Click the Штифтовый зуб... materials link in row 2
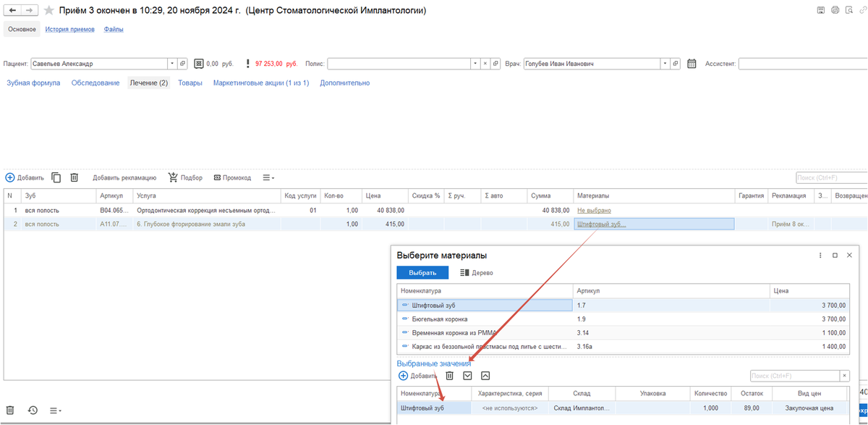The image size is (868, 425). pyautogui.click(x=602, y=224)
